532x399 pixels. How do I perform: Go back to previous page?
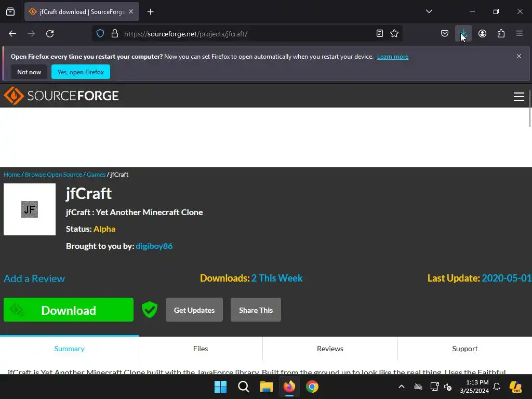[x=12, y=34]
